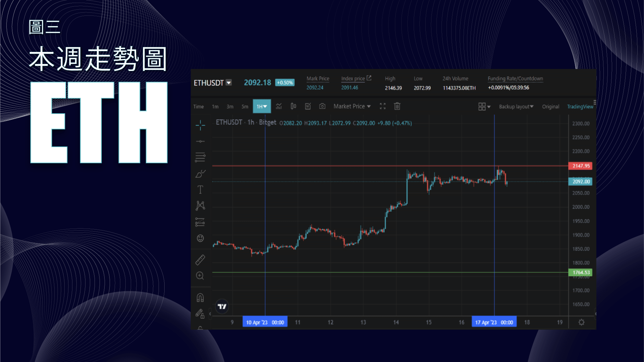Take chart snapshot with camera icon
Image resolution: width=644 pixels, height=362 pixels.
(322, 106)
